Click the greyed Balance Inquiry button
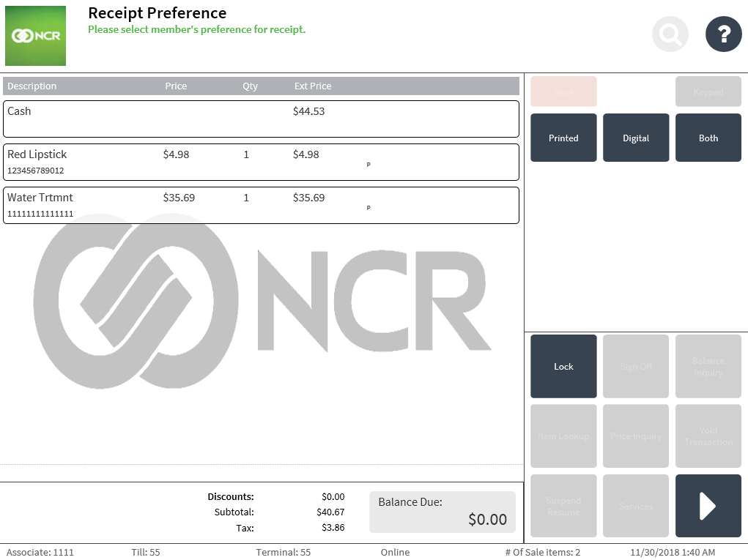 708,366
